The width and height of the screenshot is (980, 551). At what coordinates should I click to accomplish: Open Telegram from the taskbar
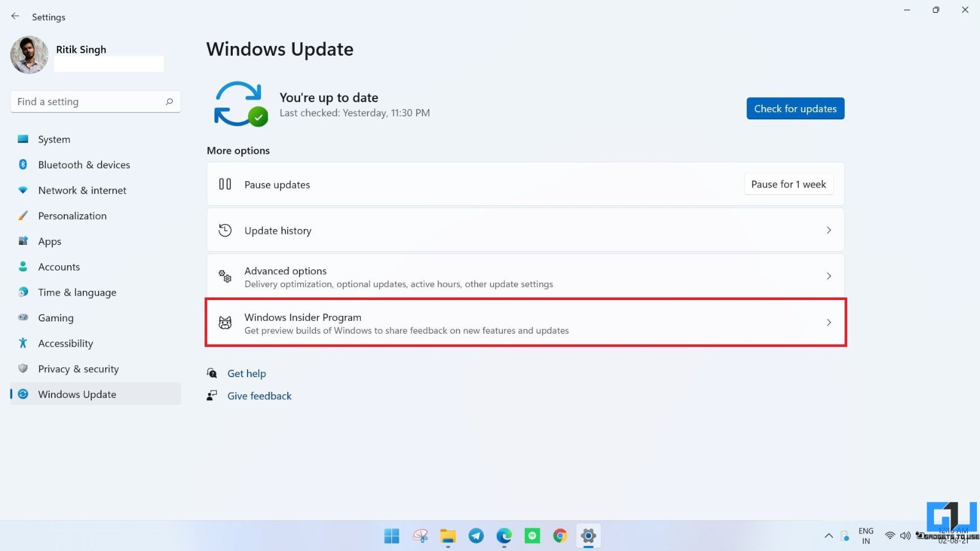(476, 536)
